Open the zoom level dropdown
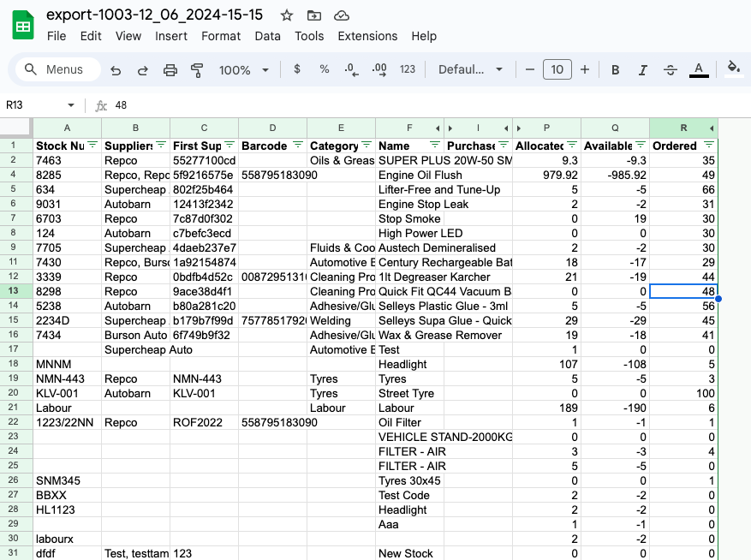The width and height of the screenshot is (751, 560). coord(244,70)
